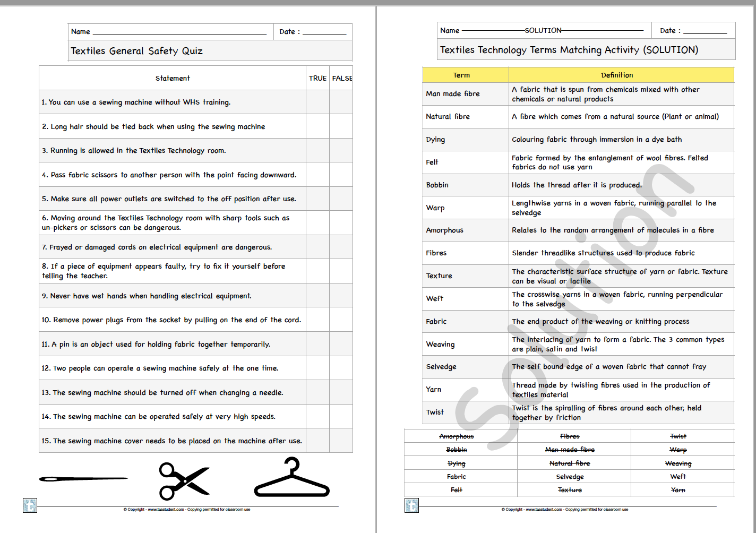Mark FALSE for the power plug pulling statement
The width and height of the screenshot is (756, 533).
click(x=341, y=320)
